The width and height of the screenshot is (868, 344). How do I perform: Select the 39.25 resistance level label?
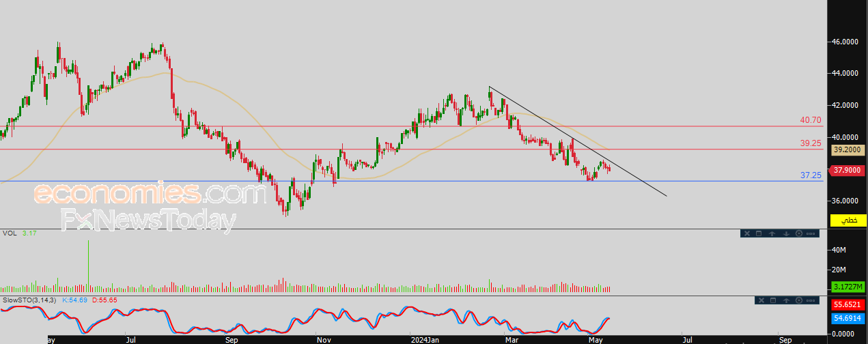click(811, 143)
